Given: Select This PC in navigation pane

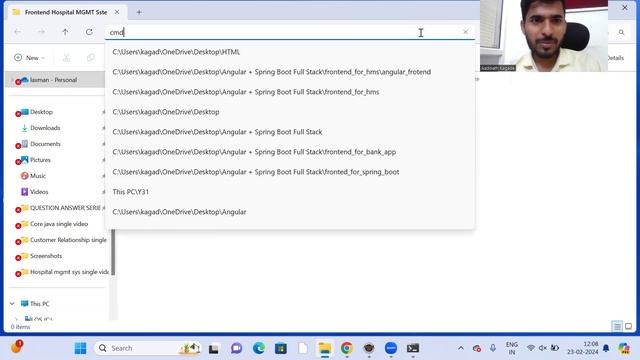Looking at the screenshot, I should pyautogui.click(x=40, y=304).
